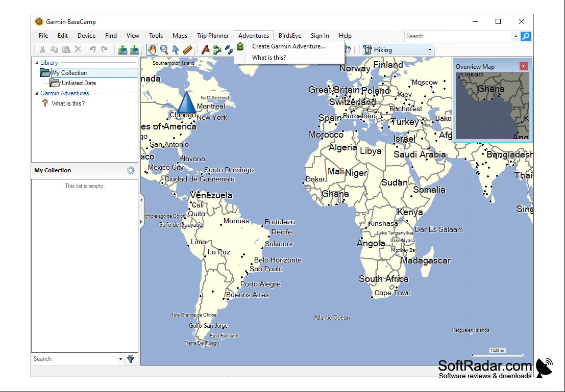The image size is (565, 392).
Task: Close the open Adventures menu
Action: pos(254,36)
